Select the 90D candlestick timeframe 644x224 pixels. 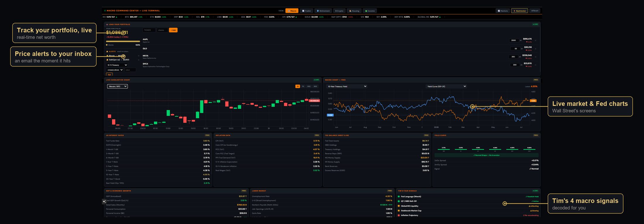point(315,86)
